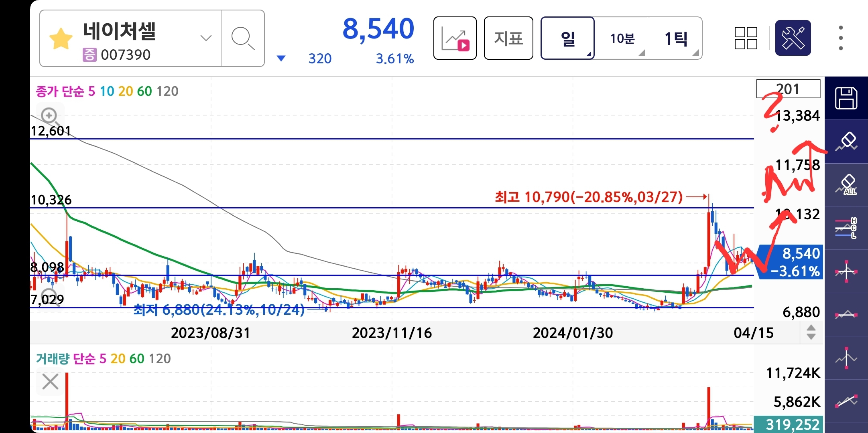Select the crosshair line drawing tool
868x433 pixels.
(846, 271)
